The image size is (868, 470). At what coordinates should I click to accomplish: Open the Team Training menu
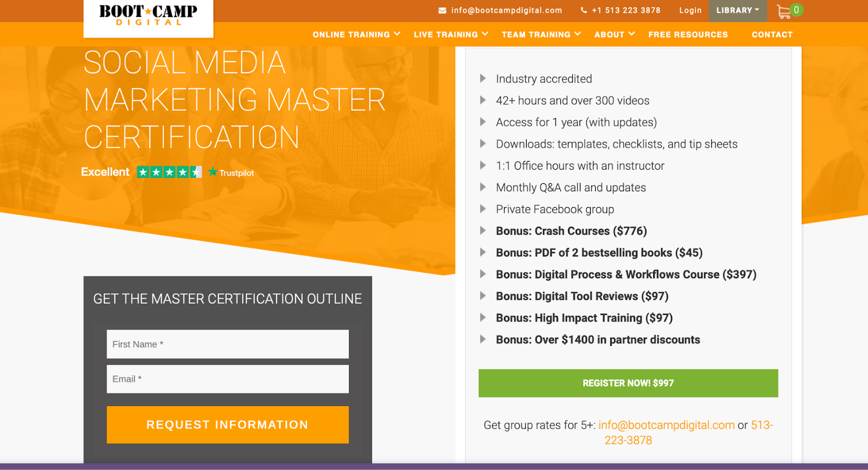point(541,34)
